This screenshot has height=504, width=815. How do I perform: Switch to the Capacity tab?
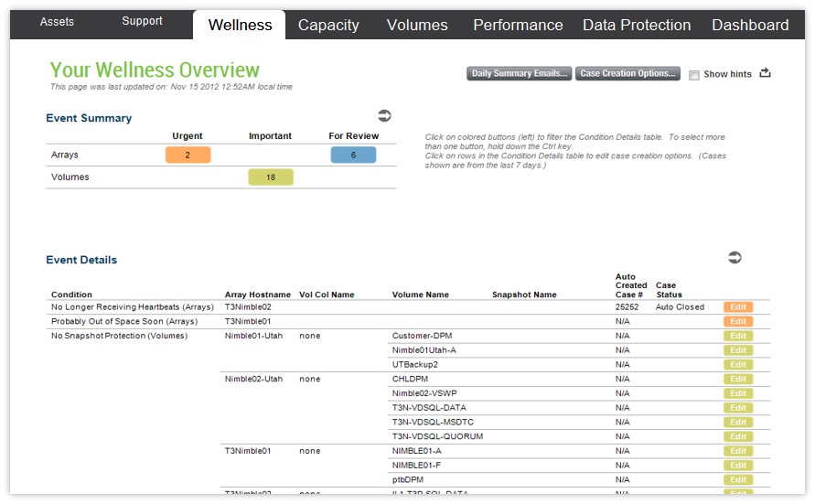[x=328, y=25]
